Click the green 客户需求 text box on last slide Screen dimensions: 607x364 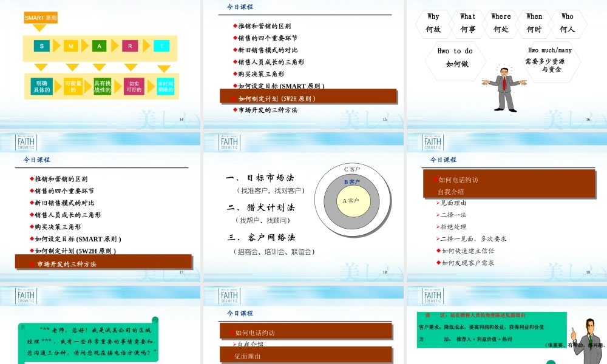pyautogui.click(x=492, y=330)
